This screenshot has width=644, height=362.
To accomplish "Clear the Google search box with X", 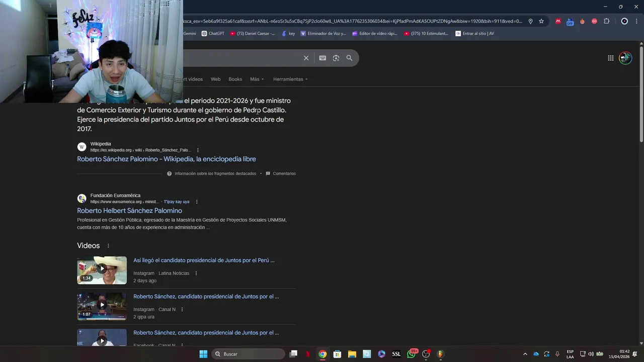I will click(x=306, y=58).
